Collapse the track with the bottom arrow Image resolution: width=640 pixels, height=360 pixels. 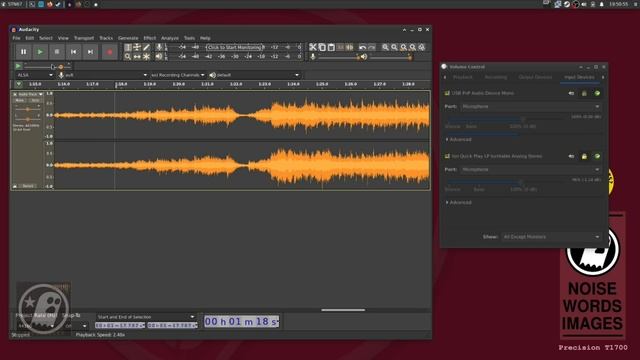[x=15, y=186]
